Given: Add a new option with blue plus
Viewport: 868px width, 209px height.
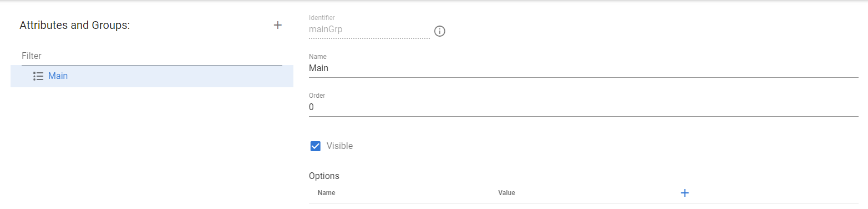Looking at the screenshot, I should pos(685,193).
